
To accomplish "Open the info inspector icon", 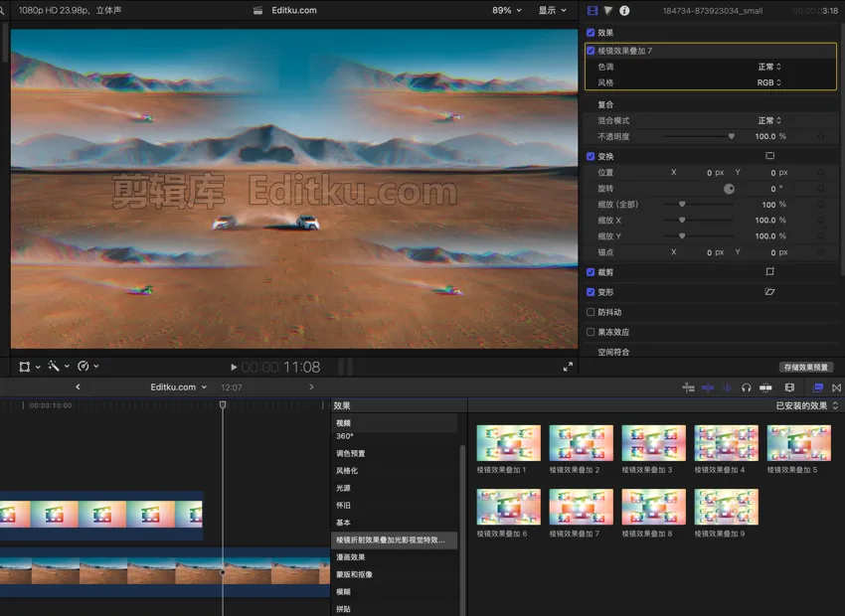I will point(624,11).
